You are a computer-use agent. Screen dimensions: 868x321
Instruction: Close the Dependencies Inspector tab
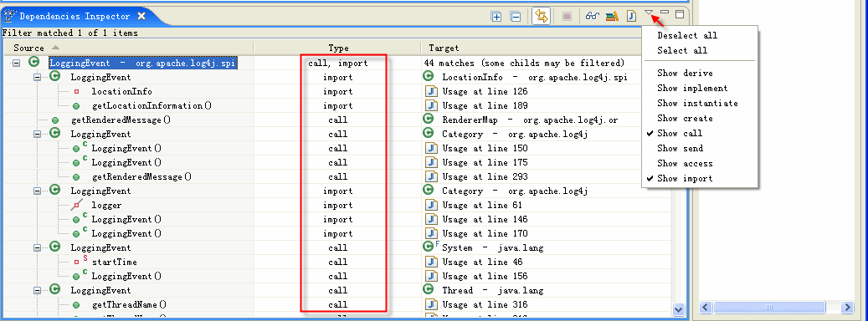(141, 17)
